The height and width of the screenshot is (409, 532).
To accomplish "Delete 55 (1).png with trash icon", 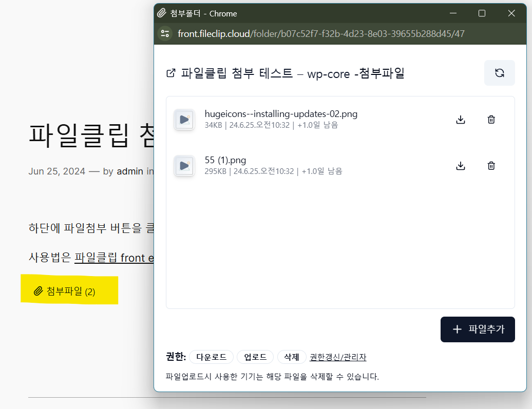I will pyautogui.click(x=490, y=165).
